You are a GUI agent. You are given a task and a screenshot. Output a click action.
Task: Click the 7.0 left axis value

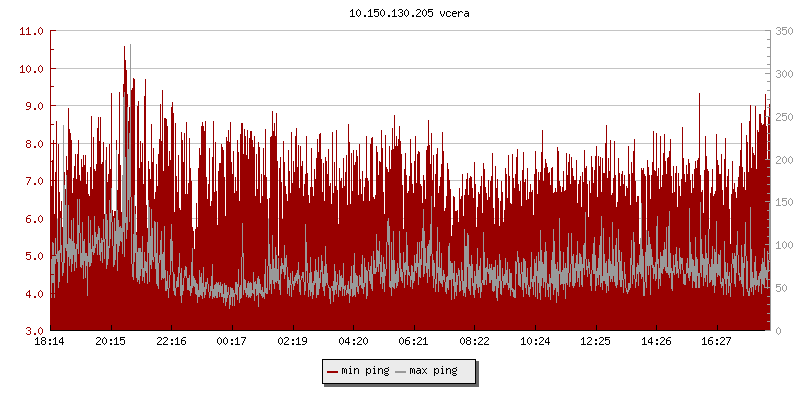pyautogui.click(x=32, y=181)
